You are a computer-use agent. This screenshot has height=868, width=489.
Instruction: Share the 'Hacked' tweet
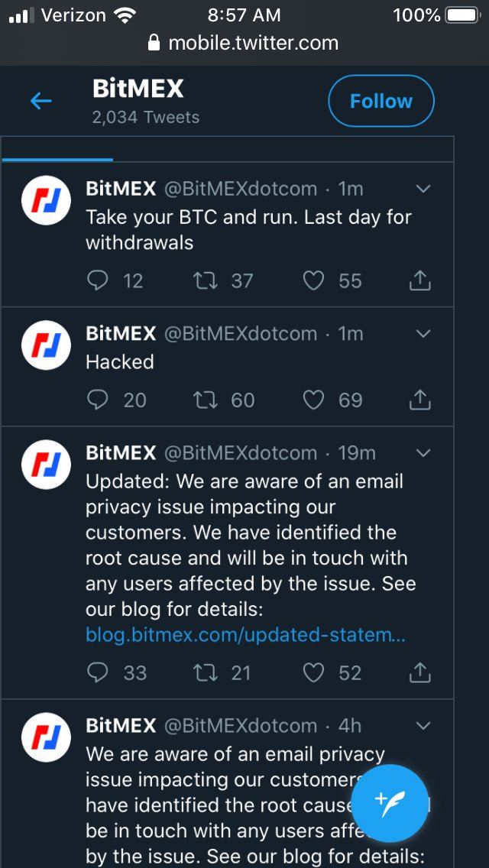pos(419,400)
